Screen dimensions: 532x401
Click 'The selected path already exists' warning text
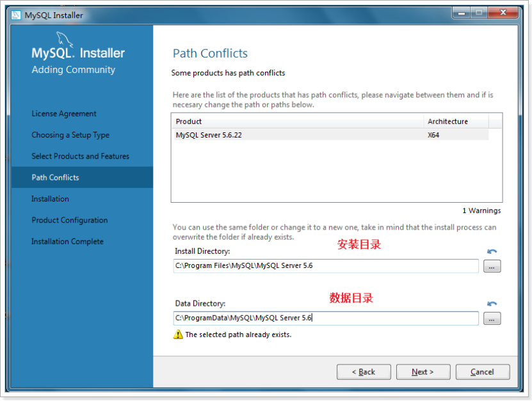(238, 334)
